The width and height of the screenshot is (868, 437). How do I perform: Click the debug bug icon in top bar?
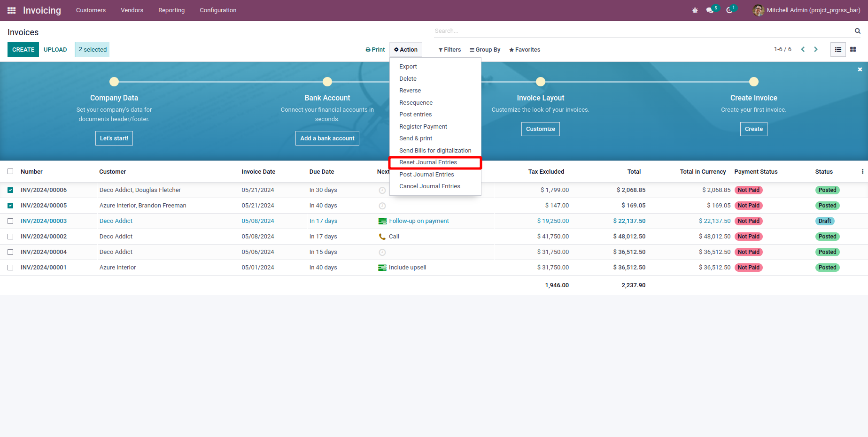pyautogui.click(x=695, y=10)
